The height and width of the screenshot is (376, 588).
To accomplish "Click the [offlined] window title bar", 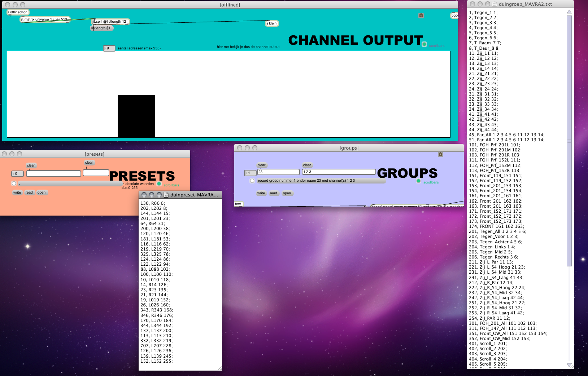I will click(x=230, y=5).
